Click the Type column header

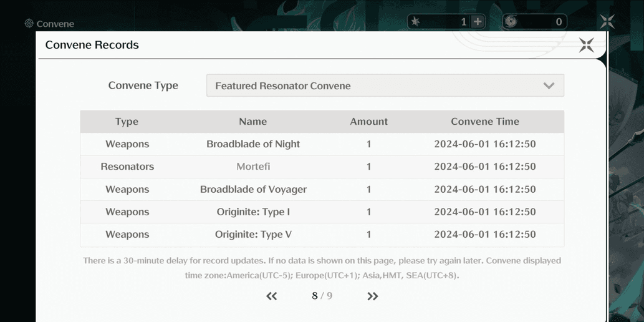point(127,121)
